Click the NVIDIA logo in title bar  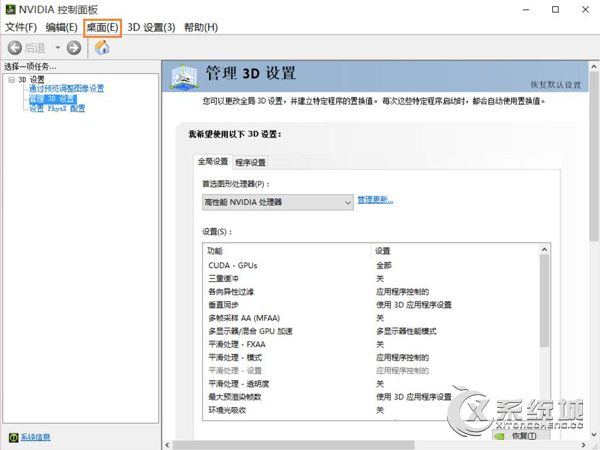[x=10, y=9]
